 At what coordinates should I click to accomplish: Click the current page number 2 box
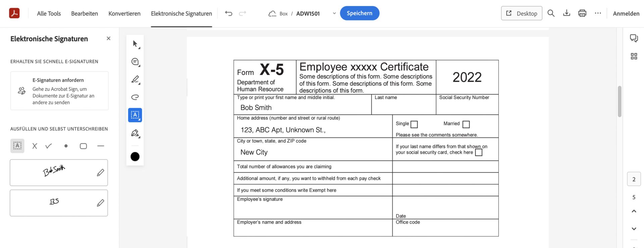(x=634, y=179)
